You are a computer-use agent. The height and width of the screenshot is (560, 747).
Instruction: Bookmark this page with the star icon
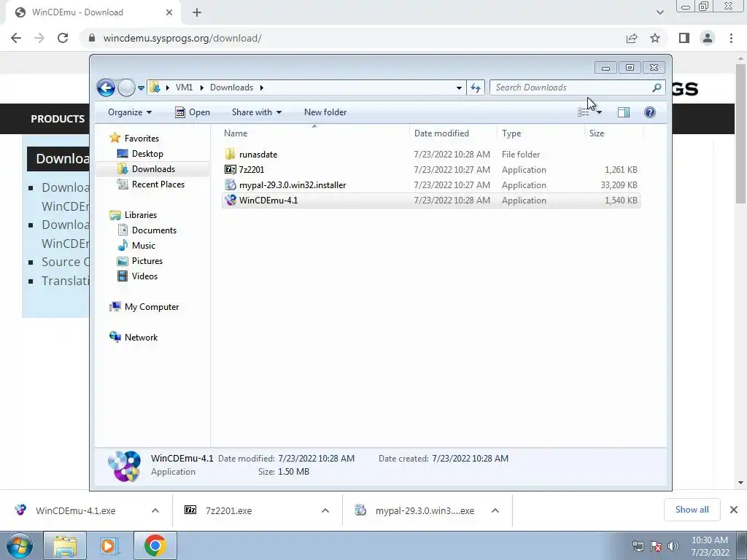click(x=655, y=38)
